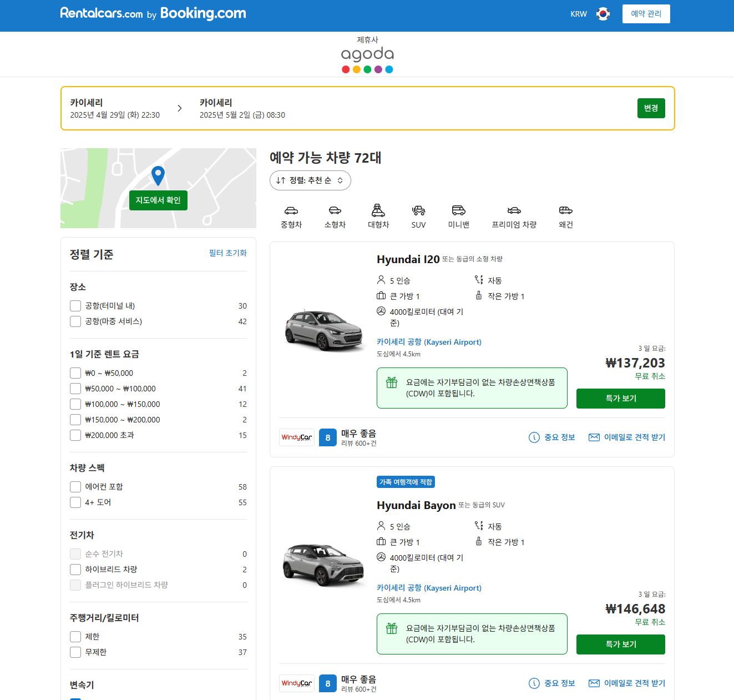
Task: Click the Hyundai Bayon title
Action: pyautogui.click(x=416, y=505)
